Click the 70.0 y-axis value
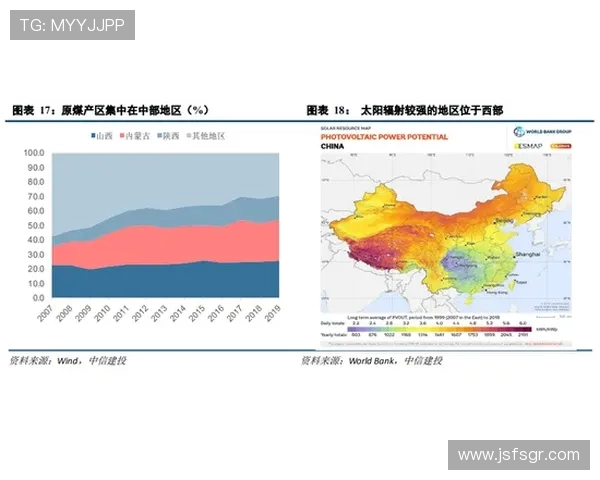600x480 pixels. point(36,197)
